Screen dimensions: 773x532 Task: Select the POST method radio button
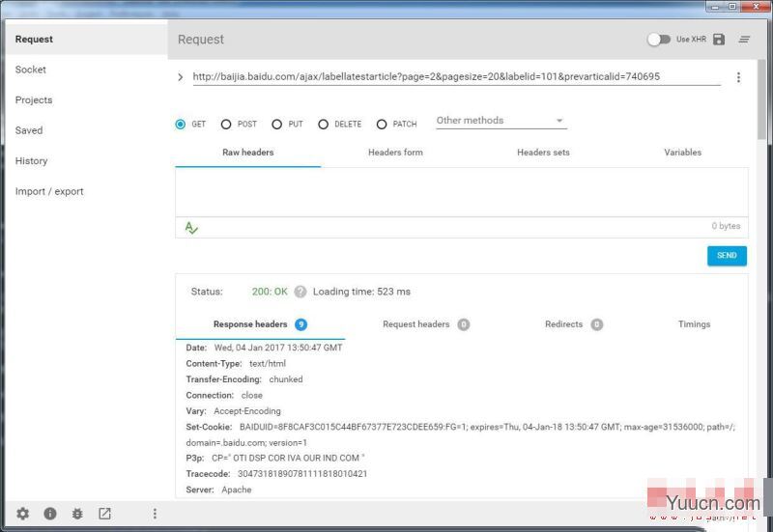pyautogui.click(x=226, y=125)
